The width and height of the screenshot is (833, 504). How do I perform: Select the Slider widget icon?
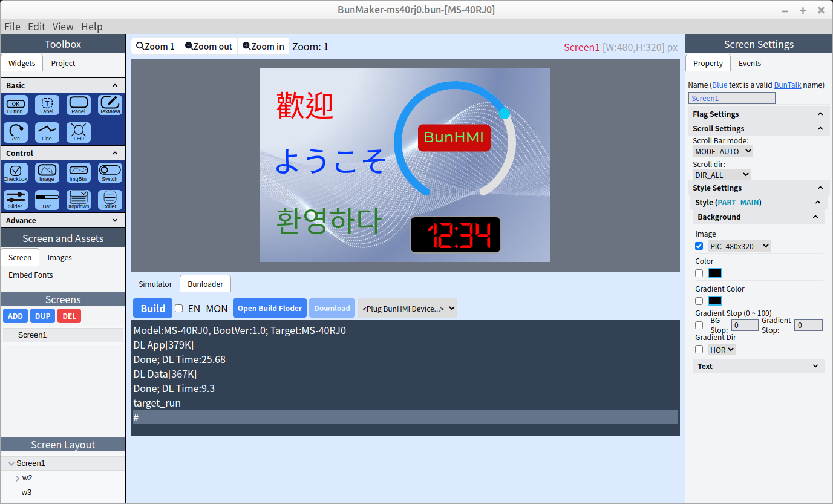coord(16,200)
